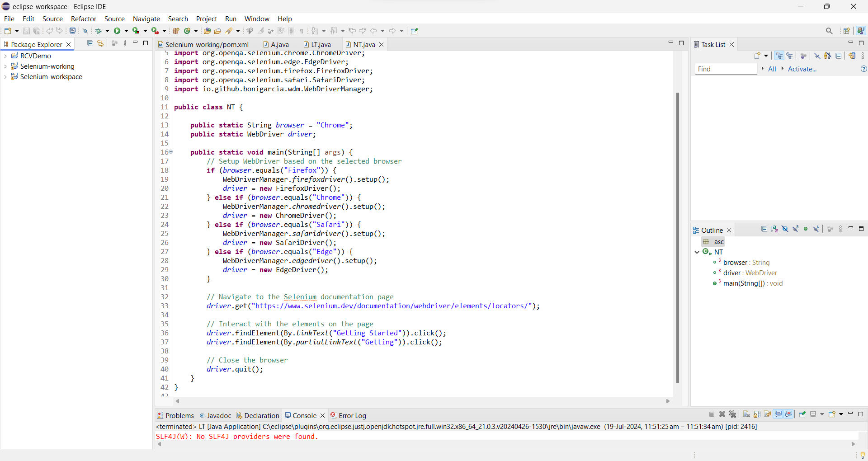Click the green Run button in toolbar

coord(117,31)
